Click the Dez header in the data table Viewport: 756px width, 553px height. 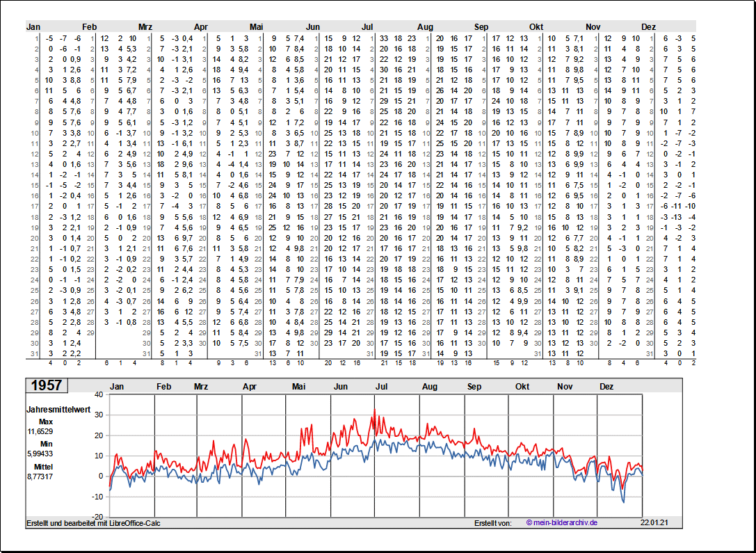point(648,26)
